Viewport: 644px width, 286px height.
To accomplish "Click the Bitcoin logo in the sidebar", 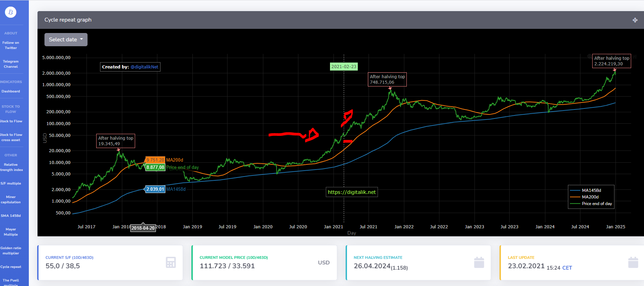I will 11,12.
